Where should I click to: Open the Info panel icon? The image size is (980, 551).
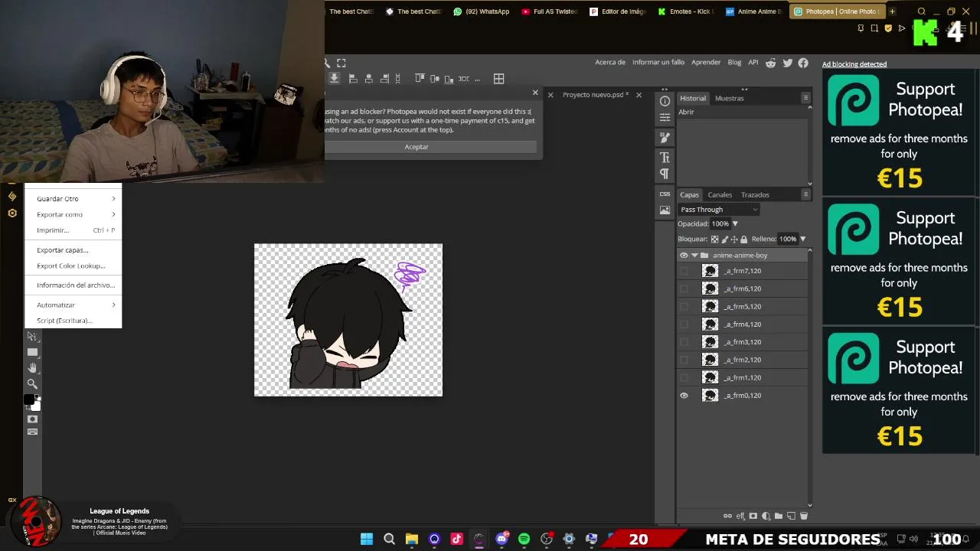(665, 101)
